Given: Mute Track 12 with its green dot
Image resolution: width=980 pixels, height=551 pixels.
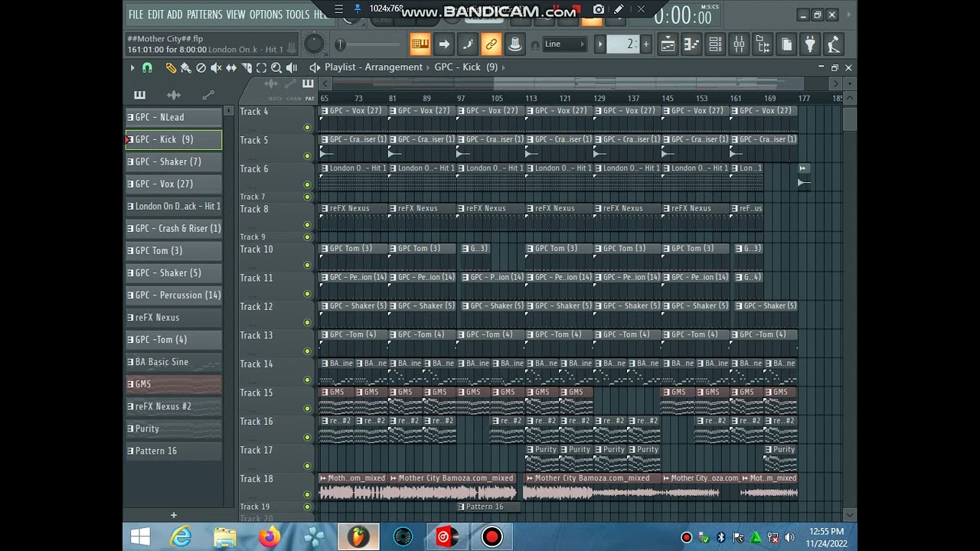Looking at the screenshot, I should point(308,322).
